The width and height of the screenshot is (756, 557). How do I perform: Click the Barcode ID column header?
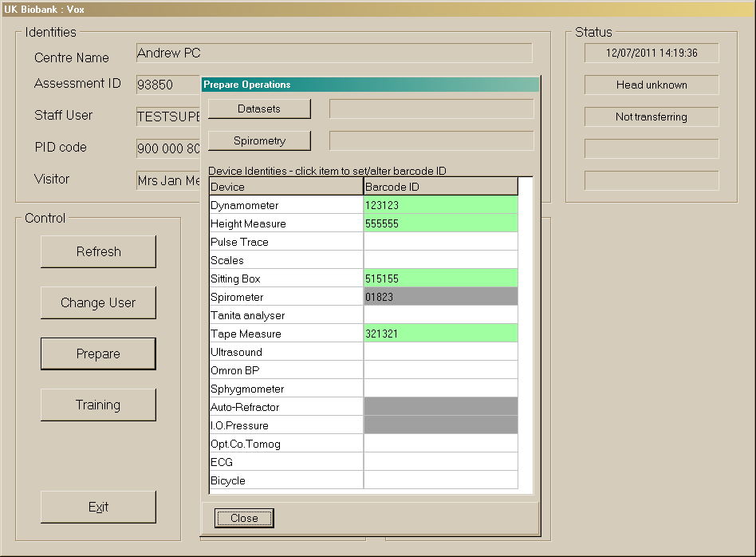tap(440, 187)
